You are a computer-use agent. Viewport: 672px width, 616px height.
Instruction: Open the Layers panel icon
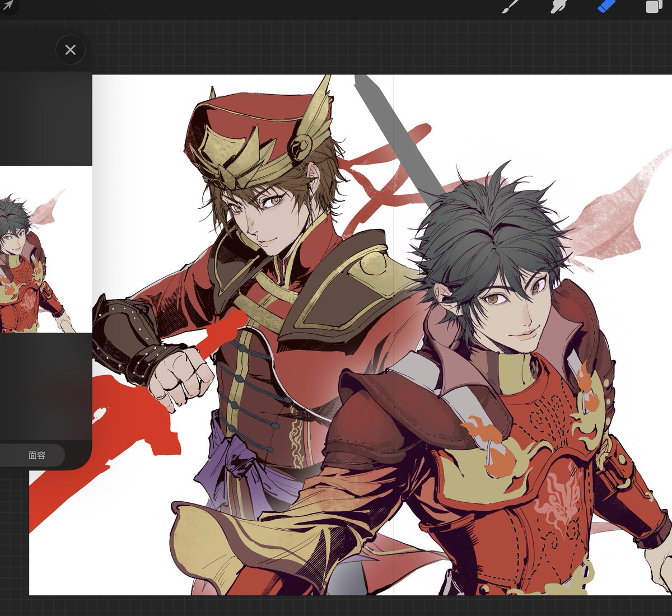(654, 7)
